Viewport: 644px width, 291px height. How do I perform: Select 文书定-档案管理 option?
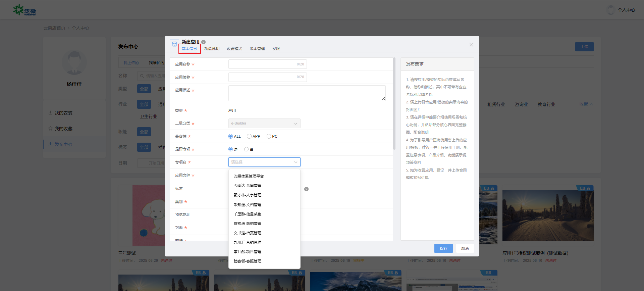coord(264,233)
